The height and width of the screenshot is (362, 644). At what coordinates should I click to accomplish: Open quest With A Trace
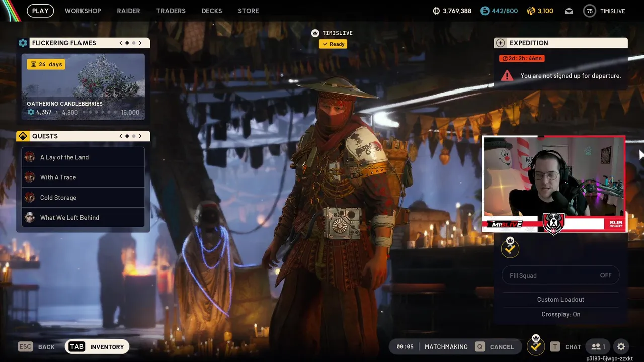[83, 177]
